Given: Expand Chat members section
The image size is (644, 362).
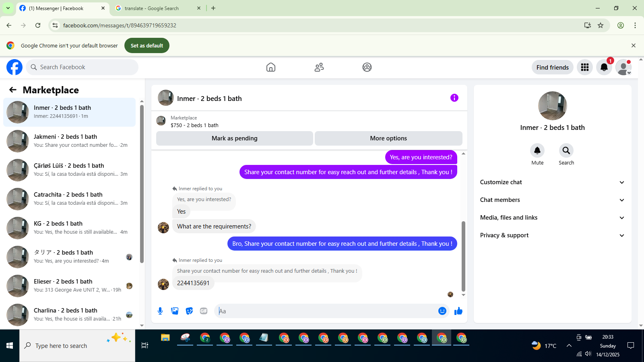Looking at the screenshot, I should point(552,200).
